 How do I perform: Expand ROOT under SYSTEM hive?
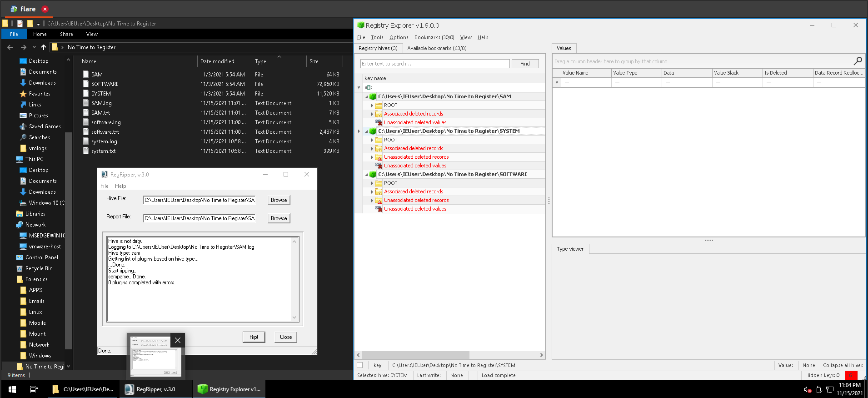pyautogui.click(x=372, y=140)
